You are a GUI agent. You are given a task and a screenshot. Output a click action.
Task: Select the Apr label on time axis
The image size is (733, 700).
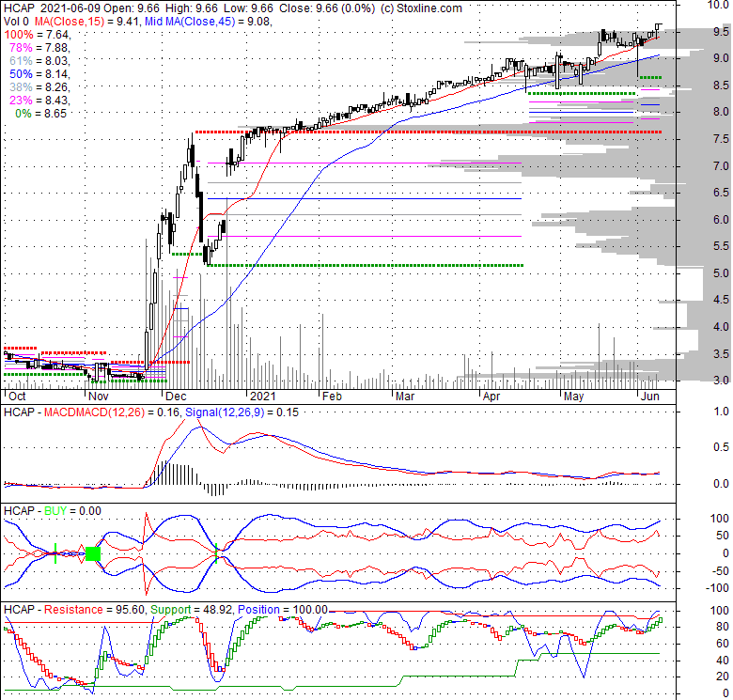491,397
